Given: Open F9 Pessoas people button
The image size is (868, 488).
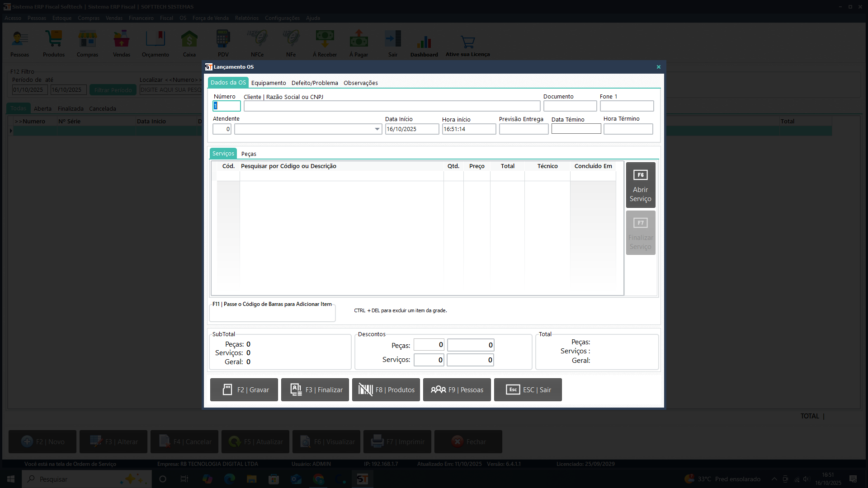Looking at the screenshot, I should click(457, 389).
